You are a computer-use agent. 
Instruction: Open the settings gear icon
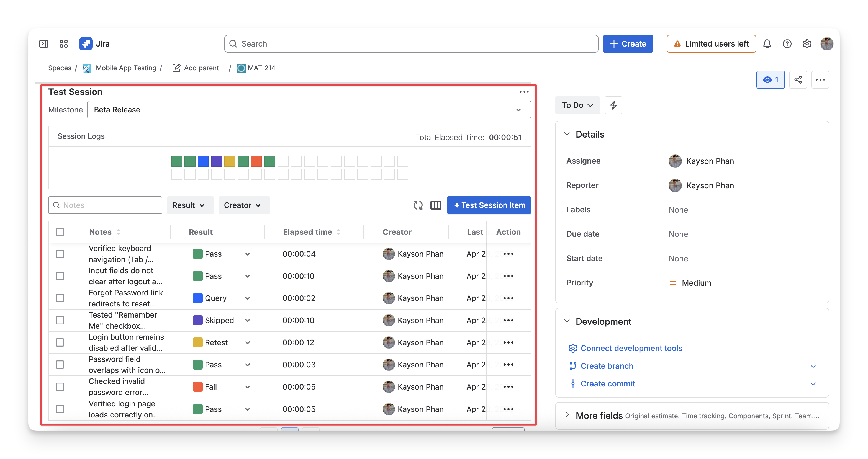[x=807, y=44]
